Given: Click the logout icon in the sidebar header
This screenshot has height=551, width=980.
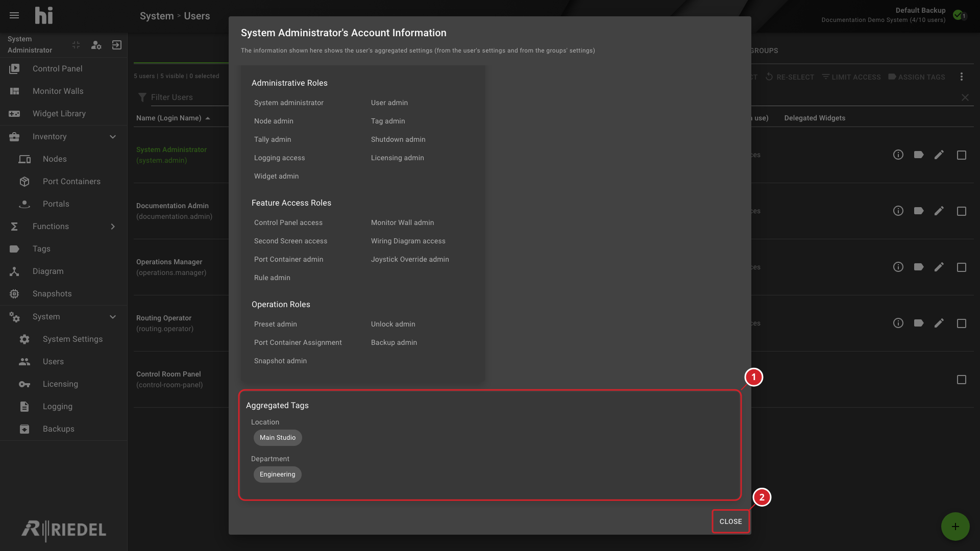Looking at the screenshot, I should (x=117, y=45).
